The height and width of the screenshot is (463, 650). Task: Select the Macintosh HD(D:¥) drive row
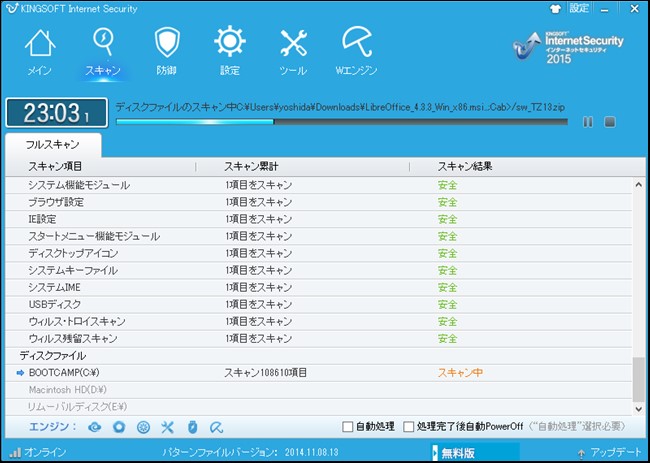click(x=318, y=390)
